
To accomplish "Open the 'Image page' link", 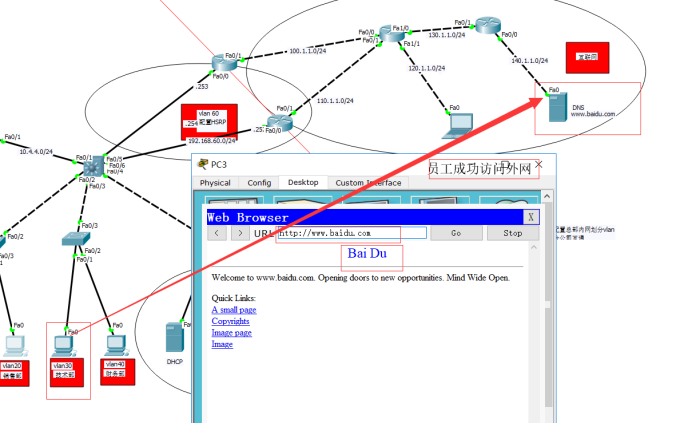I will [x=232, y=333].
